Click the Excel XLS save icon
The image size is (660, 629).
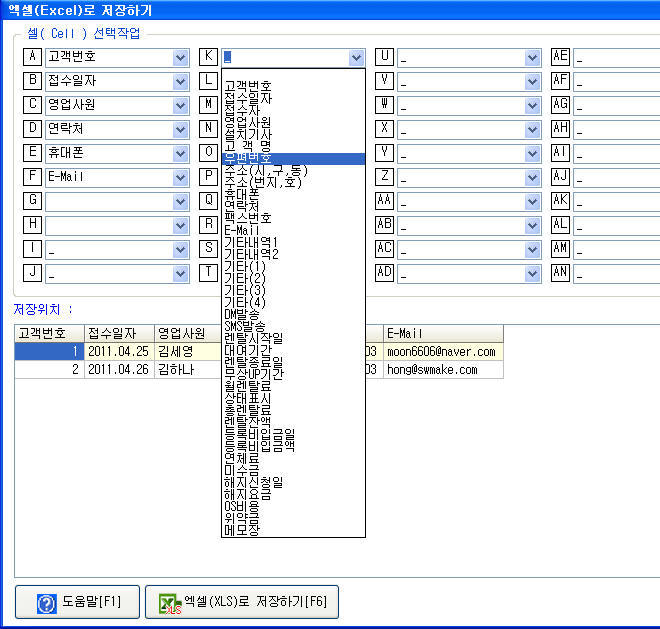[170, 603]
